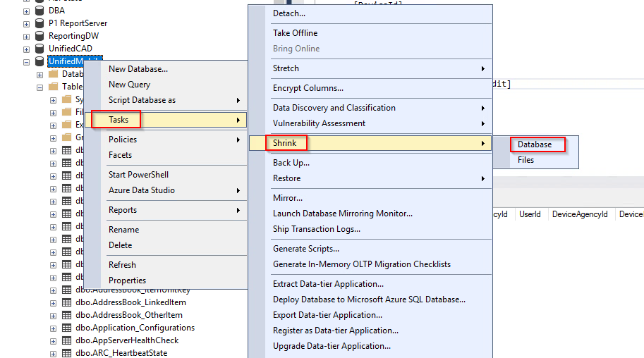The width and height of the screenshot is (644, 358).
Task: Click the ReportingDW database icon
Action: (x=40, y=36)
